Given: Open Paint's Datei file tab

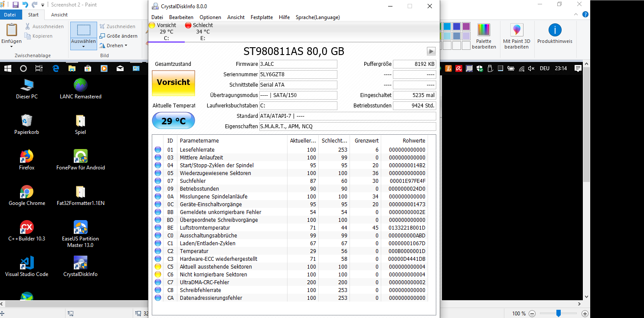Looking at the screenshot, I should click(x=10, y=15).
